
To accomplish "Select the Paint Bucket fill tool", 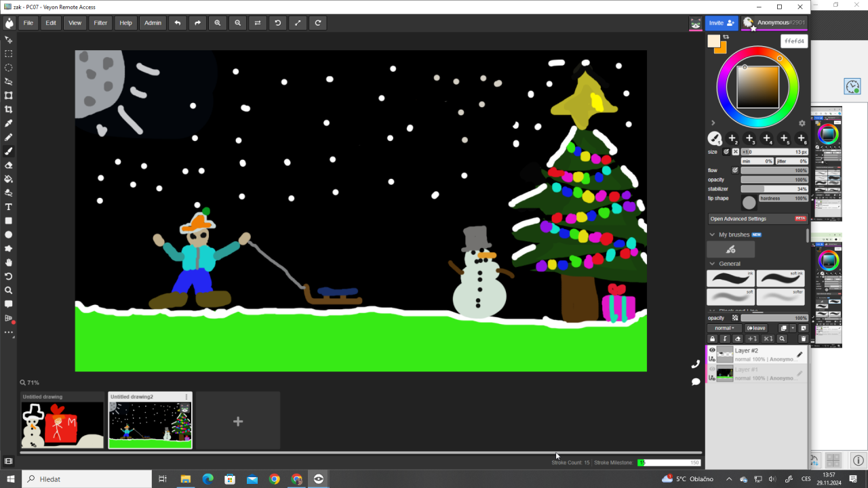I will click(9, 179).
